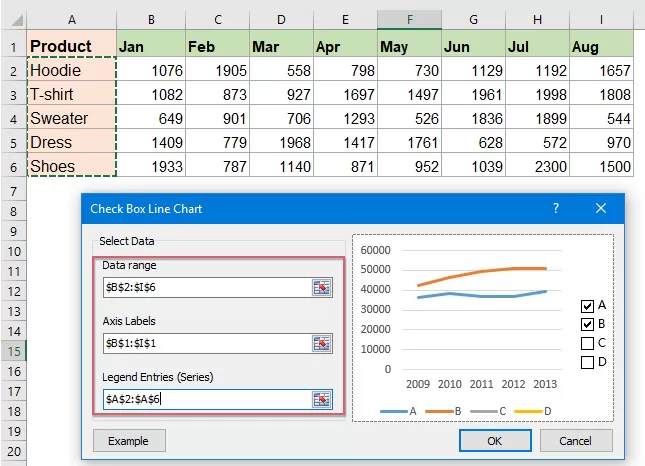Click the Shoes cell
The height and width of the screenshot is (466, 645).
(72, 165)
